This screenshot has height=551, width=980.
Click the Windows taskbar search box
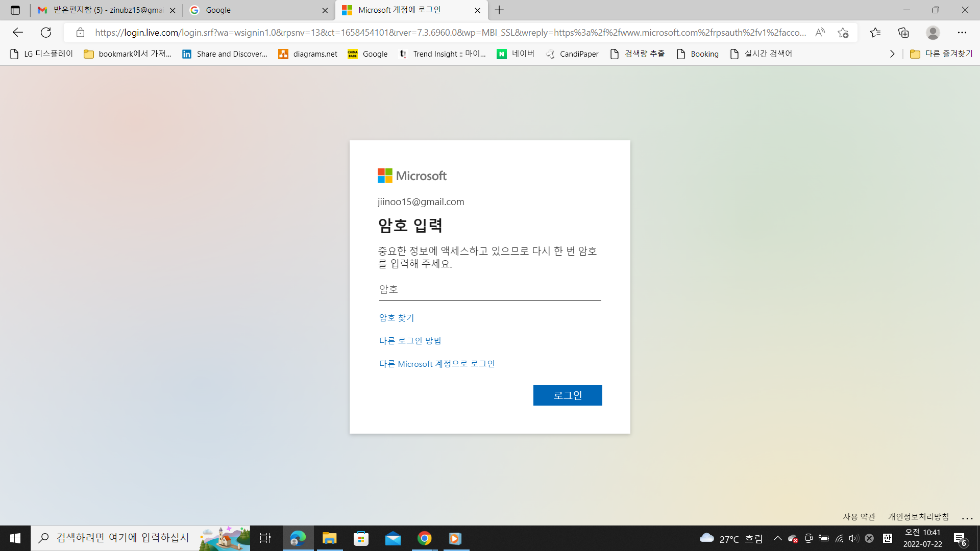[140, 538]
